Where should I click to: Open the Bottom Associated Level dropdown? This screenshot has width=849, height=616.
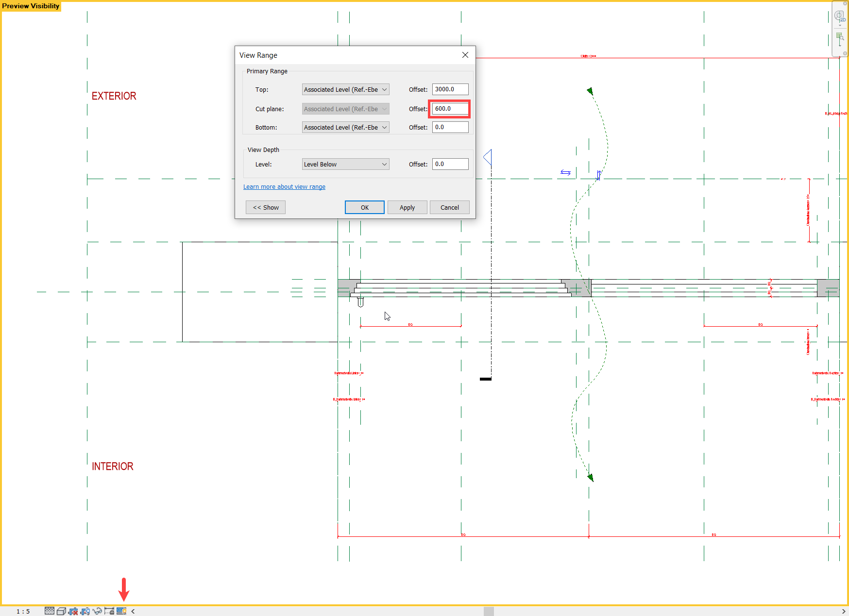pos(345,127)
